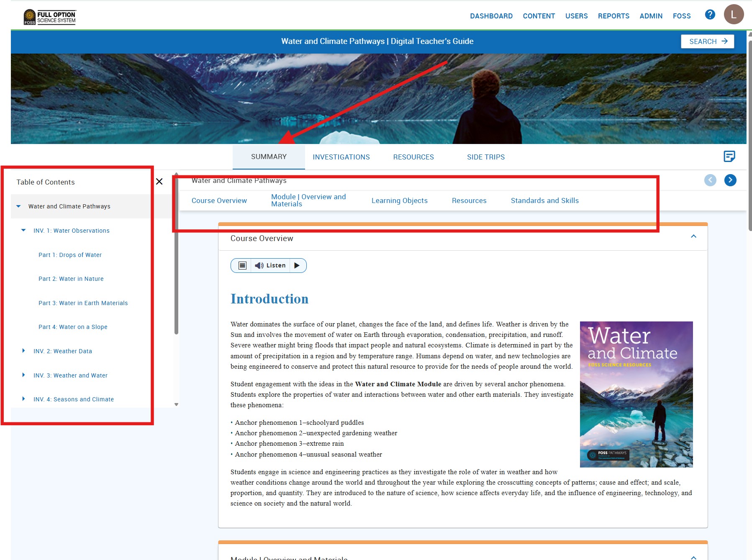Expand INV. 2: Weather Data node
The width and height of the screenshot is (752, 560).
tap(23, 351)
